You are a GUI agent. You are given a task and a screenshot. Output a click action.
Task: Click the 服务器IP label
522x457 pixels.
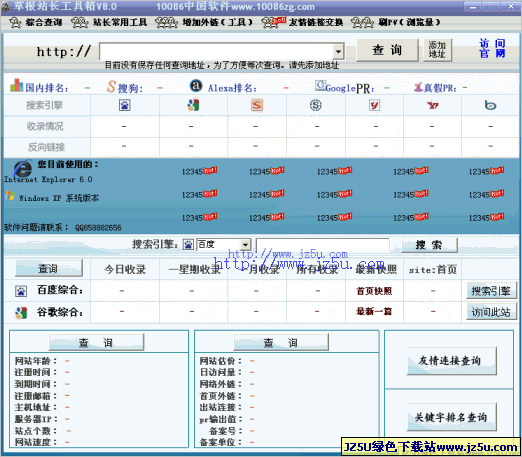[x=36, y=419]
